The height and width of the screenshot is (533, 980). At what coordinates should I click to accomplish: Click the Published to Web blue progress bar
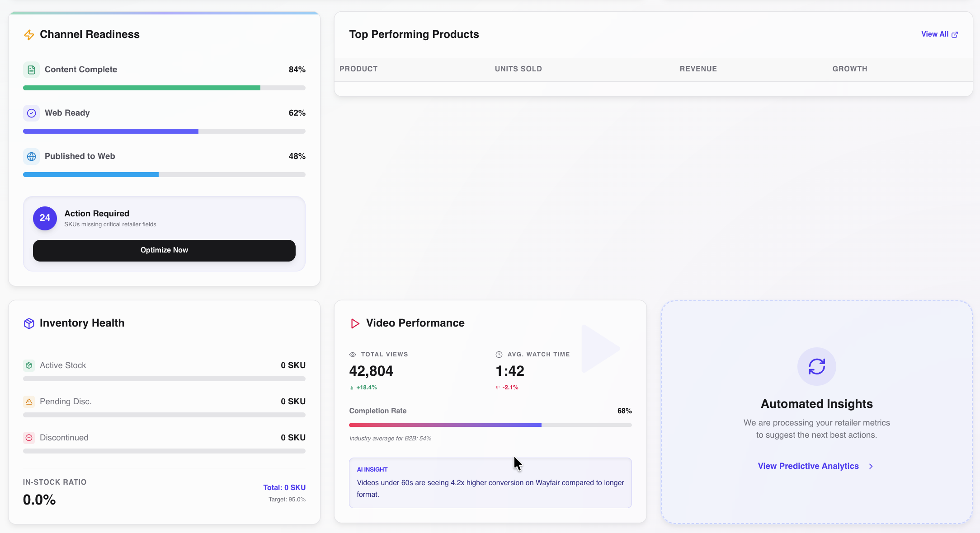164,175
